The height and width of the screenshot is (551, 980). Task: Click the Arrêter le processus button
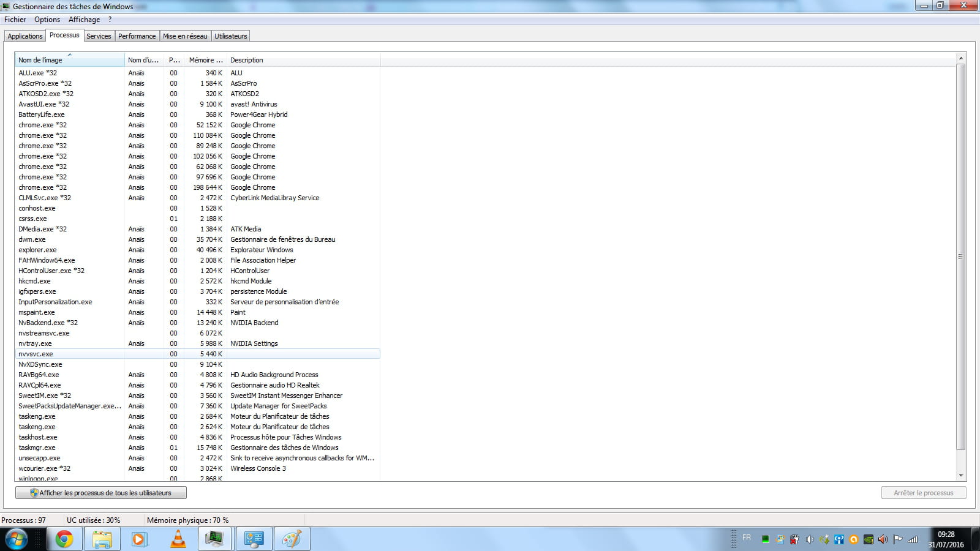[x=924, y=493]
